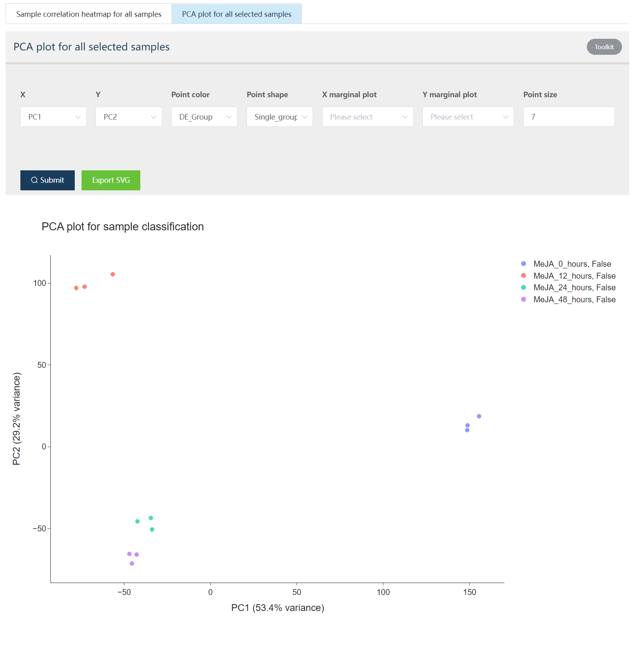Switch to Sample correlation heatmap tab

click(x=89, y=14)
